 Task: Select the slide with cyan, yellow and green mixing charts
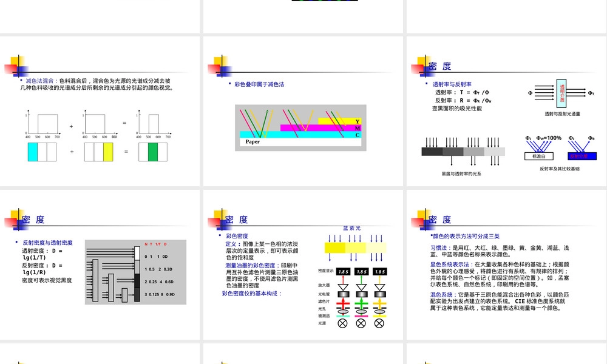click(x=100, y=111)
